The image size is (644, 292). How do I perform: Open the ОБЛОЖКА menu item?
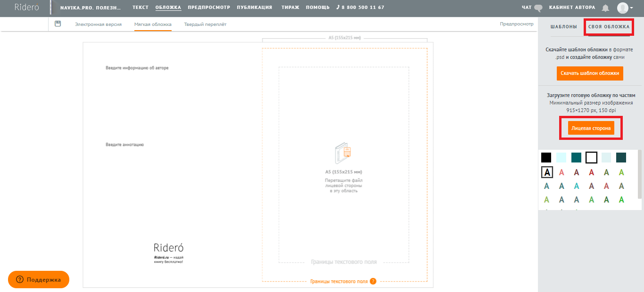coord(168,8)
